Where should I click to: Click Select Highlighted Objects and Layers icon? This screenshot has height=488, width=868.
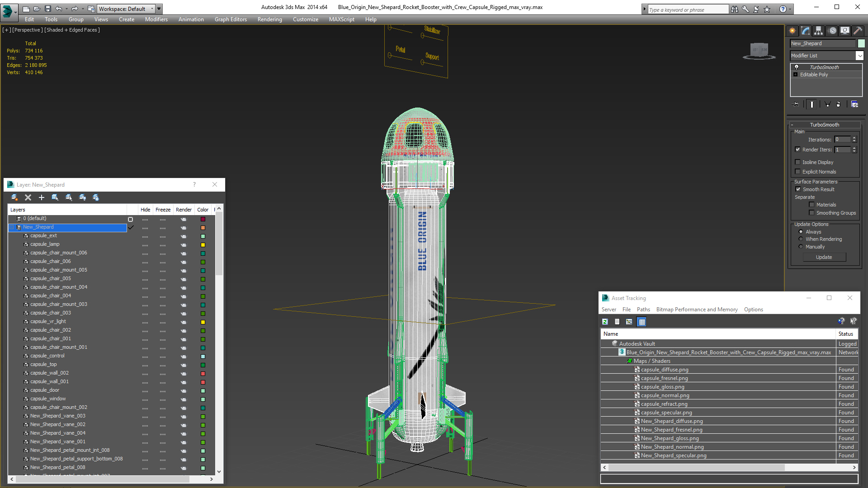tap(55, 197)
